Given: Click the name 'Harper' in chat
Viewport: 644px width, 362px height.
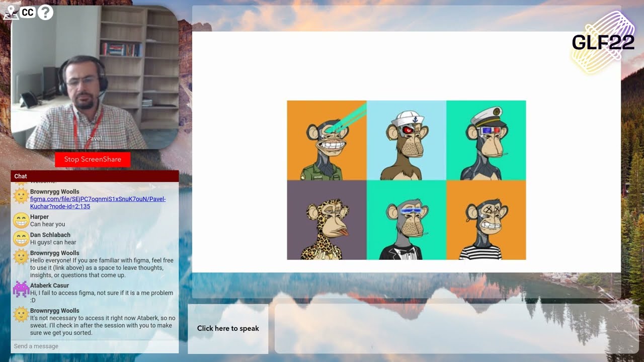Looking at the screenshot, I should (x=39, y=217).
